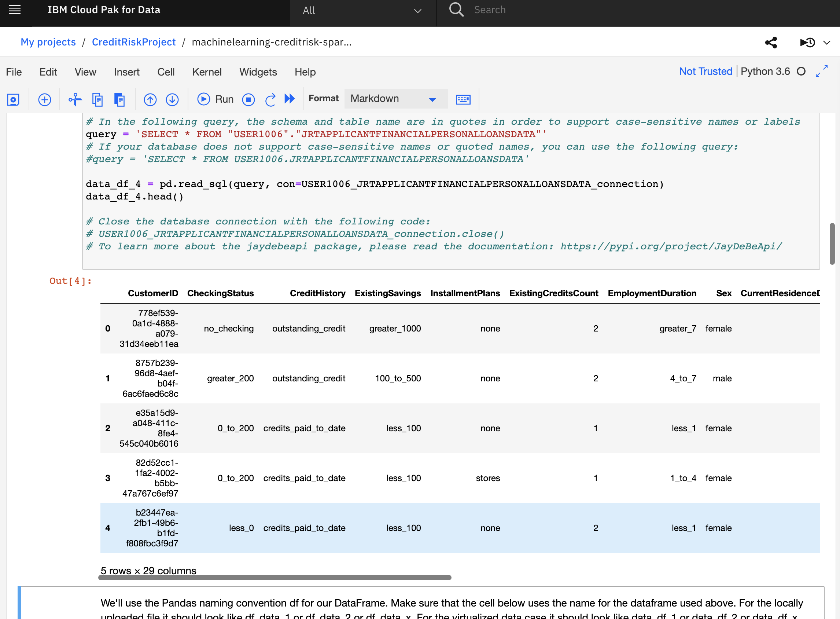
Task: Click the share notebook icon
Action: click(x=771, y=42)
